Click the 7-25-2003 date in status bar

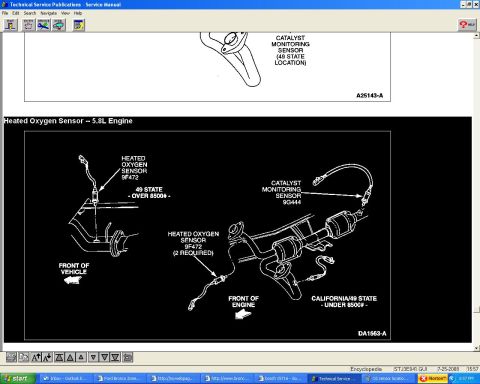coord(448,369)
